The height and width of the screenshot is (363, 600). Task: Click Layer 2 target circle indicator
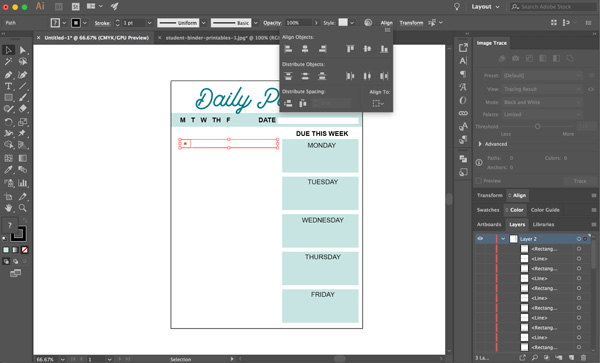pyautogui.click(x=579, y=239)
